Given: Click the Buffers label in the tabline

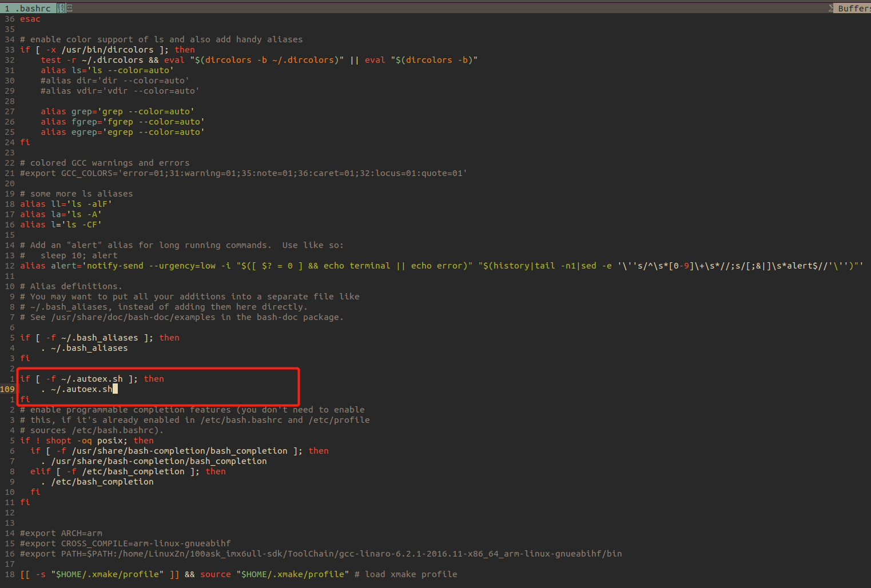Looking at the screenshot, I should coord(854,8).
